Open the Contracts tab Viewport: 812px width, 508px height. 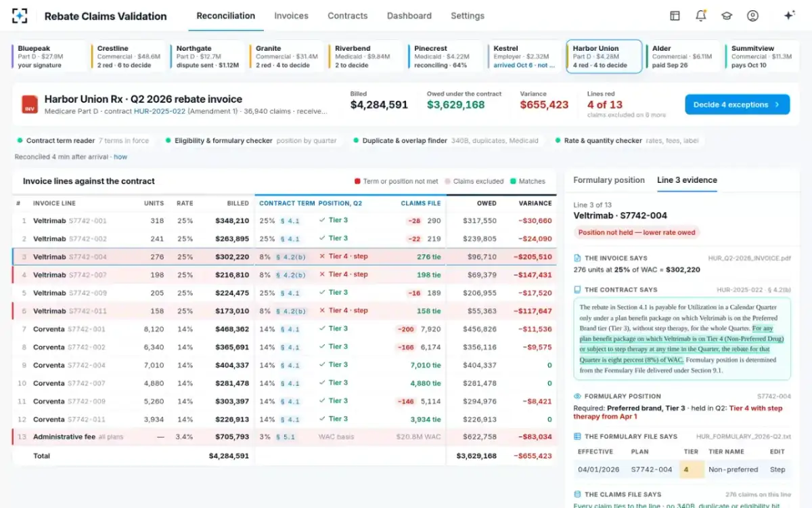point(348,16)
